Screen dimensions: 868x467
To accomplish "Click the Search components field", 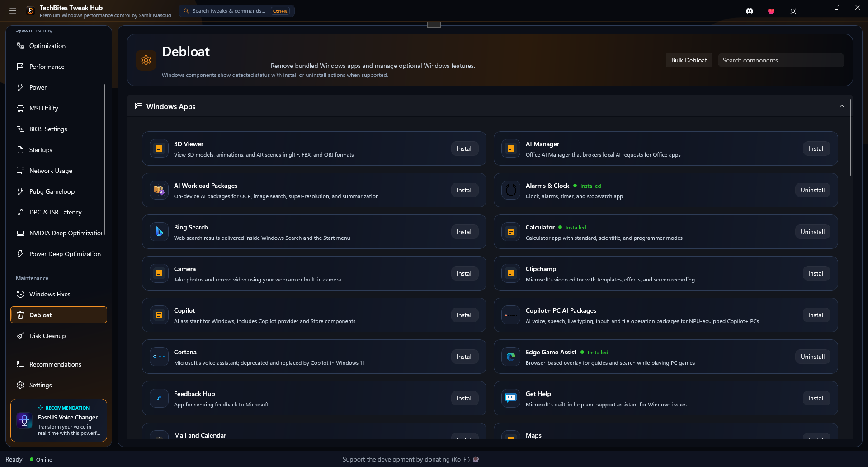I will (x=781, y=60).
